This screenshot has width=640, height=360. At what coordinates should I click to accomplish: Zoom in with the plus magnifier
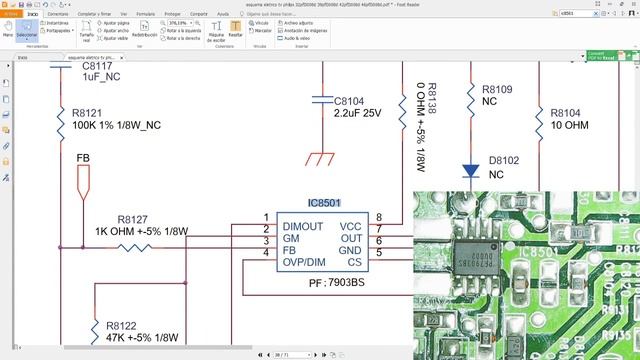pyautogui.click(x=198, y=23)
